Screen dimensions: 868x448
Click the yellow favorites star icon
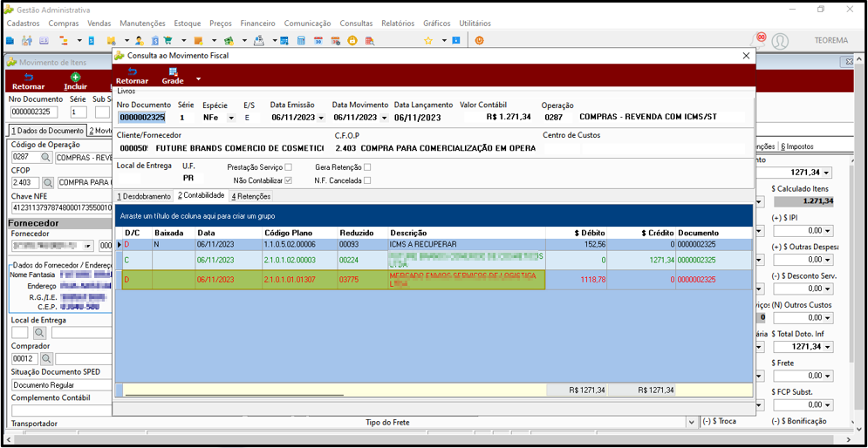point(428,40)
